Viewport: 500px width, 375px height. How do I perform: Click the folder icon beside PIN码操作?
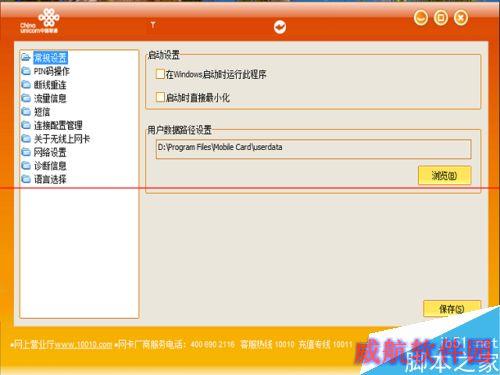tap(26, 71)
